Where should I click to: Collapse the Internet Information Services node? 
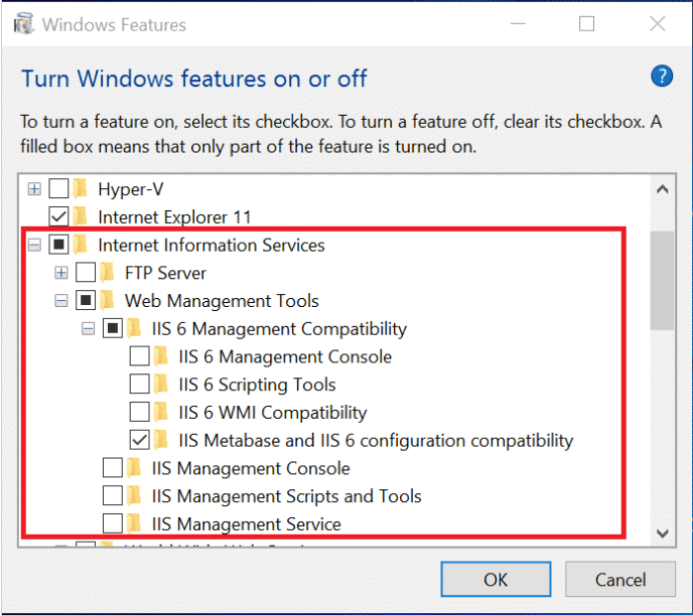click(x=35, y=245)
